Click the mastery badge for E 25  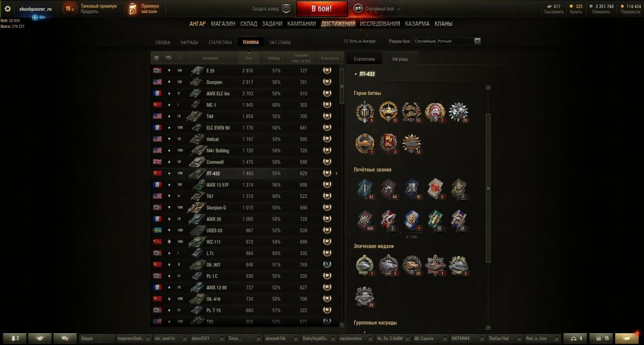coord(327,70)
